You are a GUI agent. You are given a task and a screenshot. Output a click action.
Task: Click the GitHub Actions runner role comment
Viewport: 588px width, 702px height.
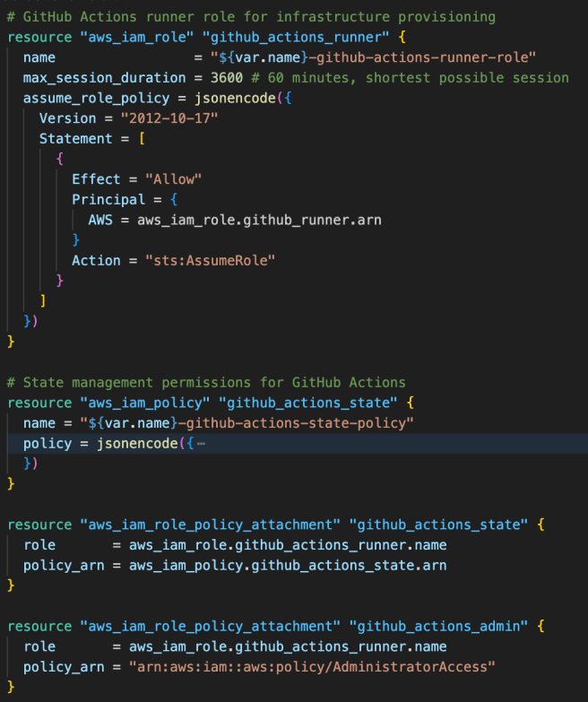(251, 17)
